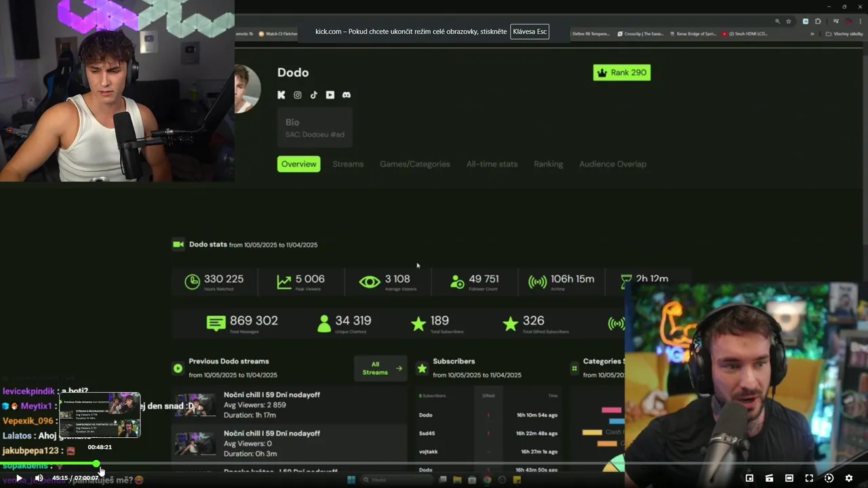Open the browser extensions puzzle icon
Screen dimensions: 868x488
818,22
